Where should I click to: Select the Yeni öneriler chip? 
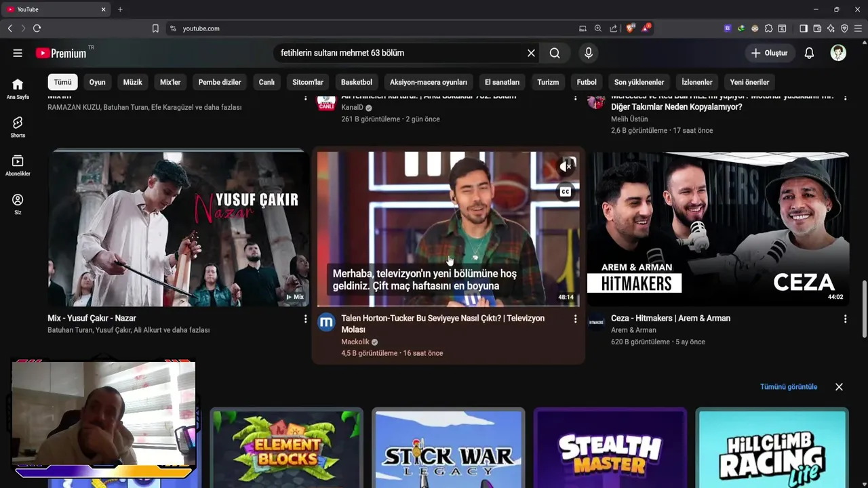pyautogui.click(x=749, y=82)
